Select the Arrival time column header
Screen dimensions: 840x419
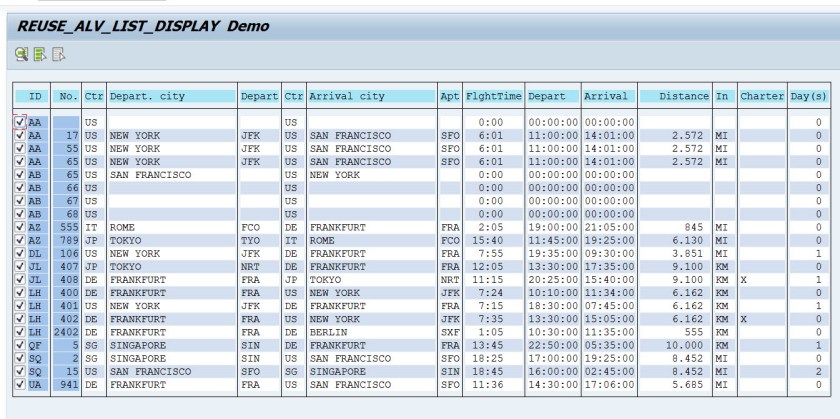(x=609, y=96)
